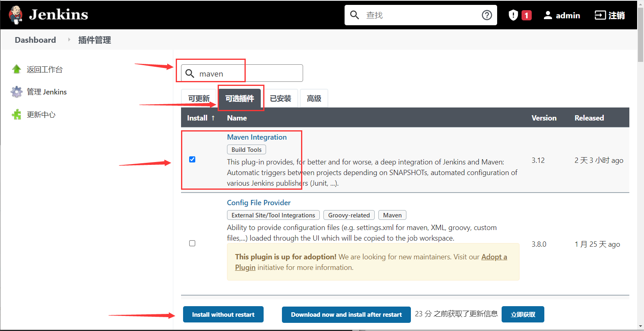
Task: Click the green up arrow icon for 返回工作台
Action: coord(16,69)
